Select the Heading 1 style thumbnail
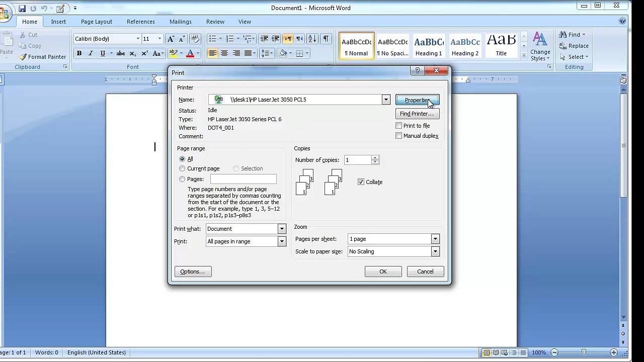The width and height of the screenshot is (644, 362). [429, 46]
